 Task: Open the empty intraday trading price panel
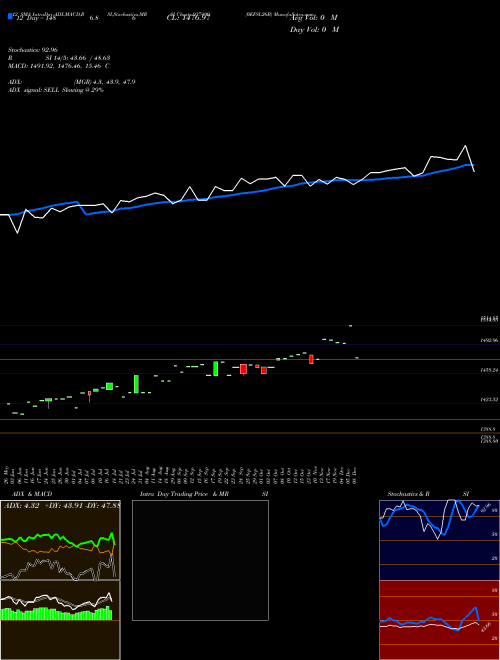tap(200, 560)
